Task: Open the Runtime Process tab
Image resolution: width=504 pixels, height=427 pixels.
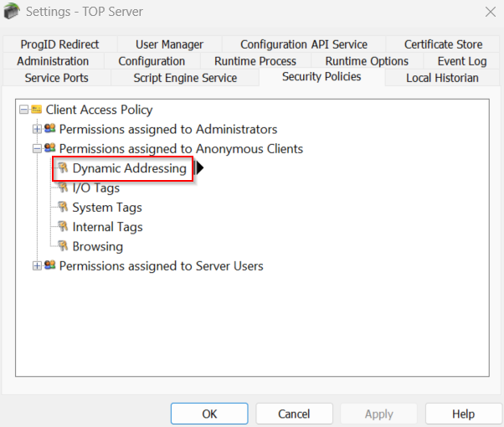Action: (255, 61)
